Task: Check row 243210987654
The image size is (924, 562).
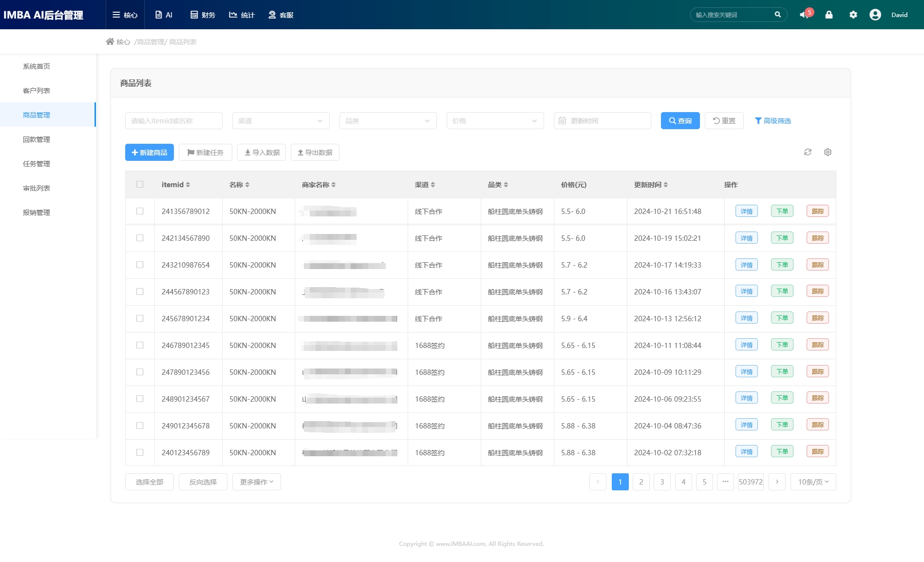Action: pos(140,265)
